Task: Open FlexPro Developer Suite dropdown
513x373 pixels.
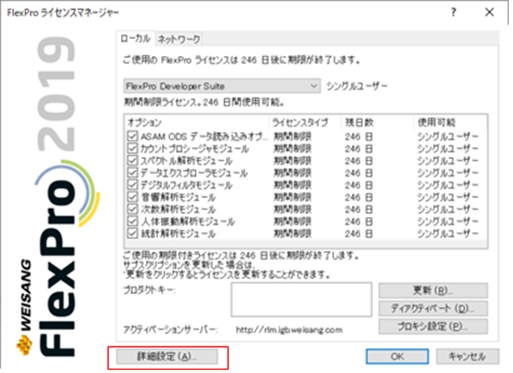Action: click(222, 86)
